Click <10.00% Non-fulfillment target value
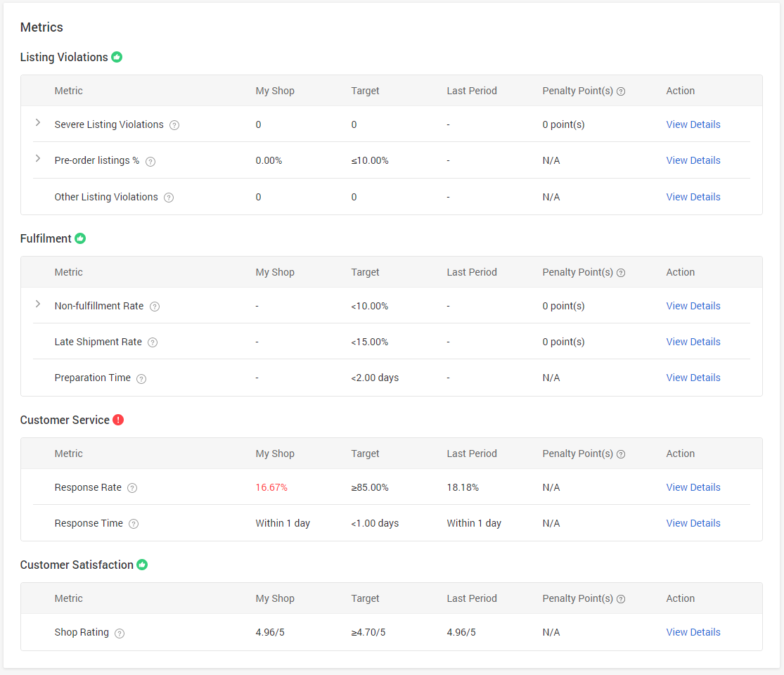This screenshot has height=675, width=784. pyautogui.click(x=370, y=306)
